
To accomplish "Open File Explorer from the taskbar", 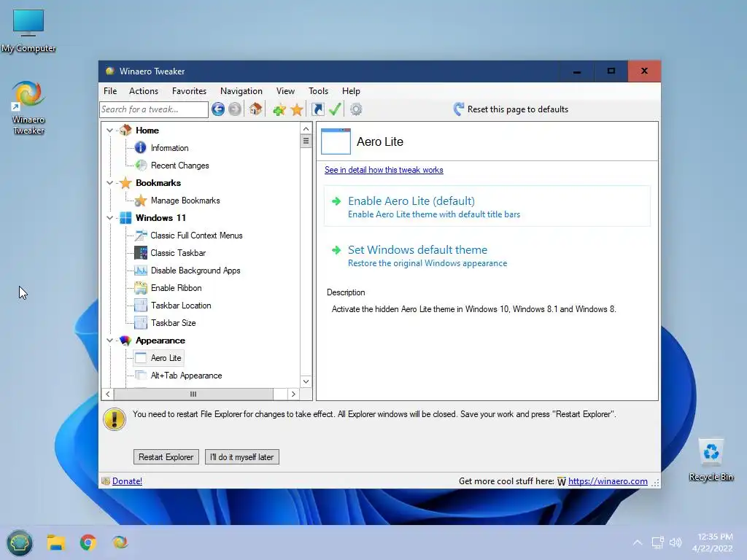I will tap(56, 542).
